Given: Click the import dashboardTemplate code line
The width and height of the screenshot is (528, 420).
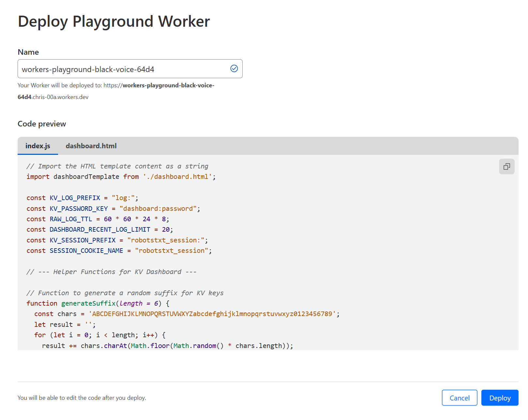Looking at the screenshot, I should tap(121, 177).
